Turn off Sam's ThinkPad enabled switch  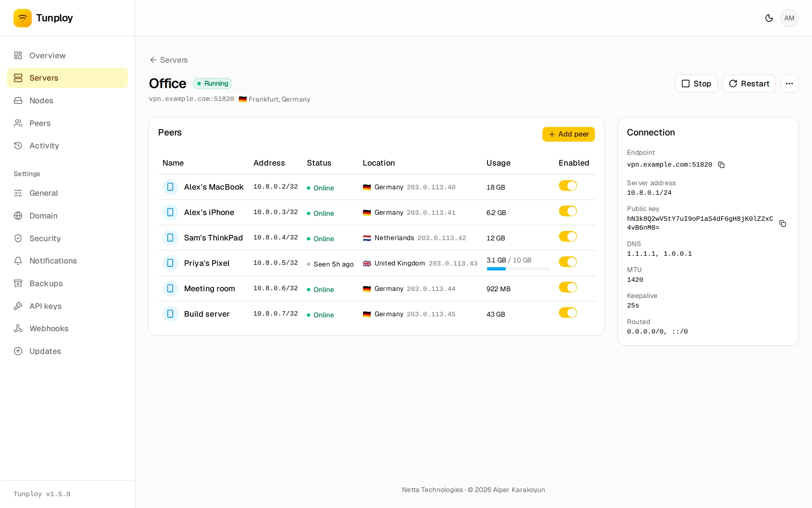click(x=568, y=237)
